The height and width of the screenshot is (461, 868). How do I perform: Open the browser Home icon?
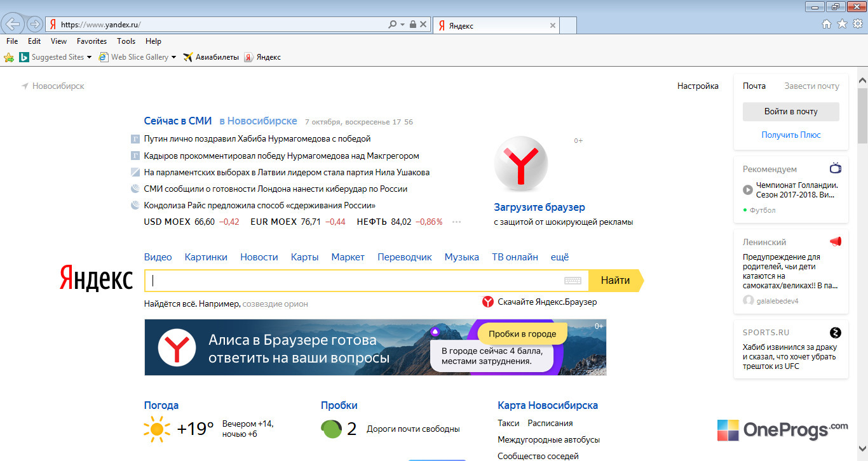tap(827, 24)
